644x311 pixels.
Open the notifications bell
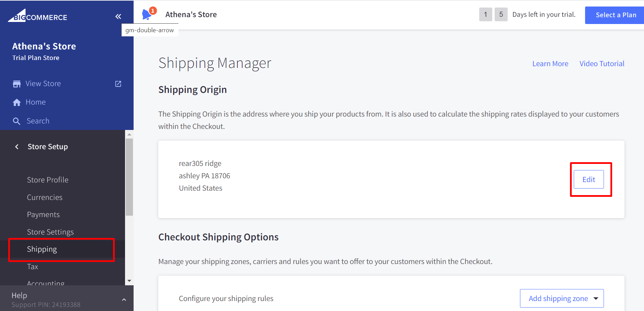point(147,14)
